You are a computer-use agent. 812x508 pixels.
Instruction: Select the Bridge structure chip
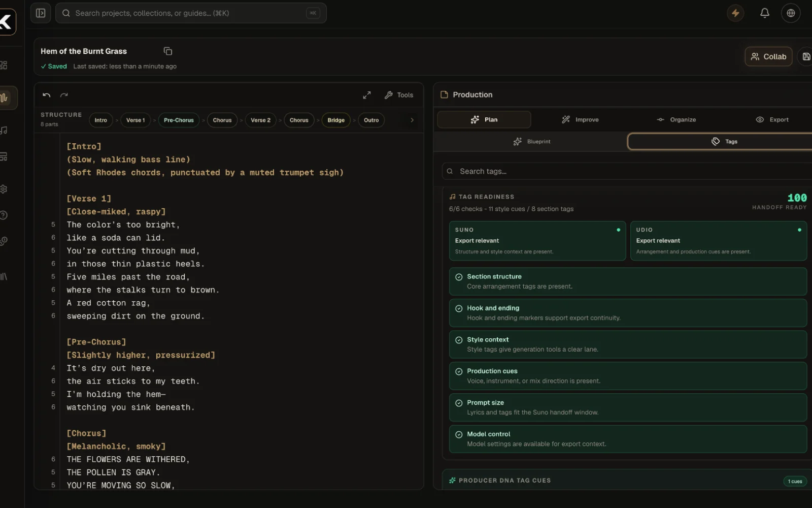tap(336, 120)
